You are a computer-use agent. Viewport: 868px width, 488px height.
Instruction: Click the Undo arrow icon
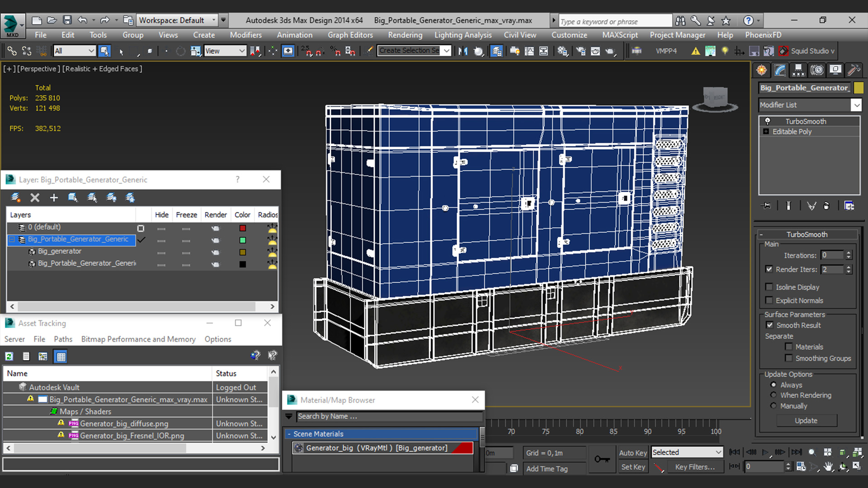(82, 20)
